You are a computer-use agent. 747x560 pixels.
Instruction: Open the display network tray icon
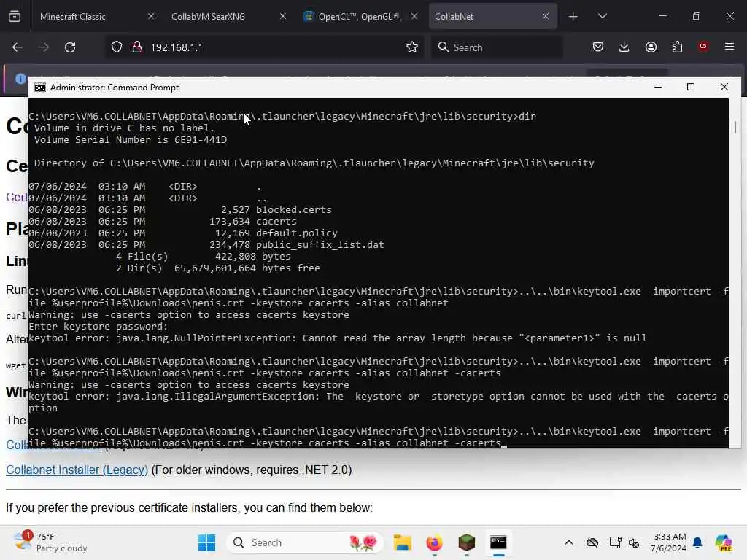point(616,542)
